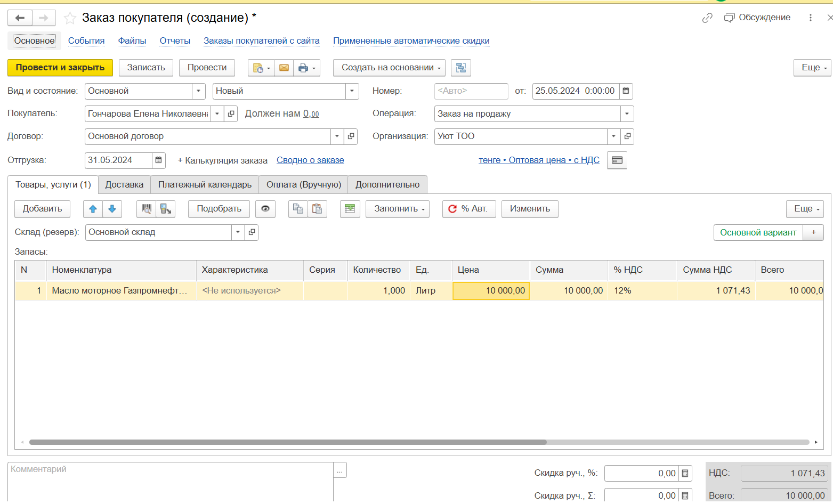Image resolution: width=833 pixels, height=504 pixels.
Task: Click the horizontal scrollbar under the table
Action: click(x=288, y=442)
